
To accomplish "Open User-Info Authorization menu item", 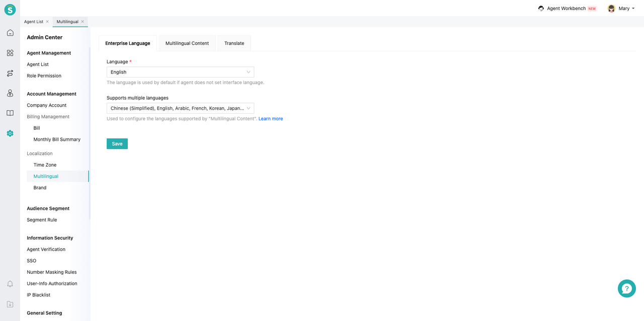I will pos(52,284).
